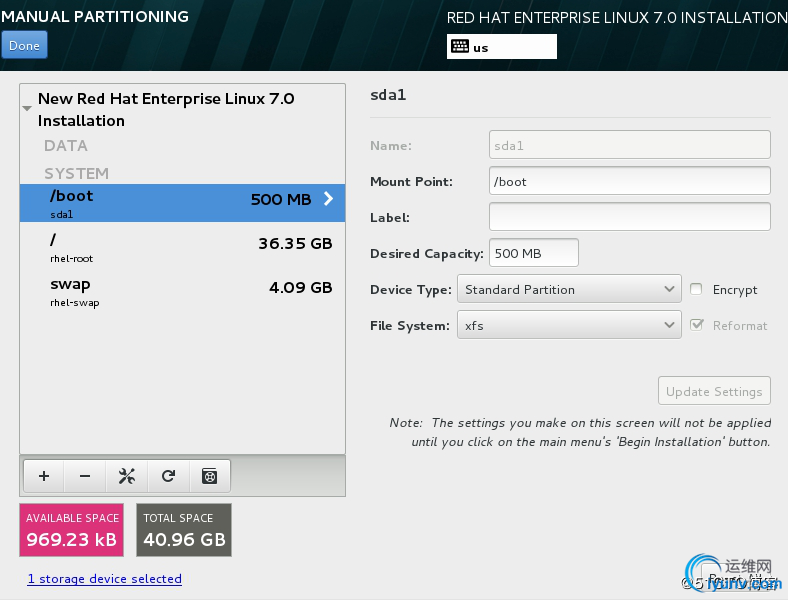Open the 1 storage device selected link

[x=105, y=579]
